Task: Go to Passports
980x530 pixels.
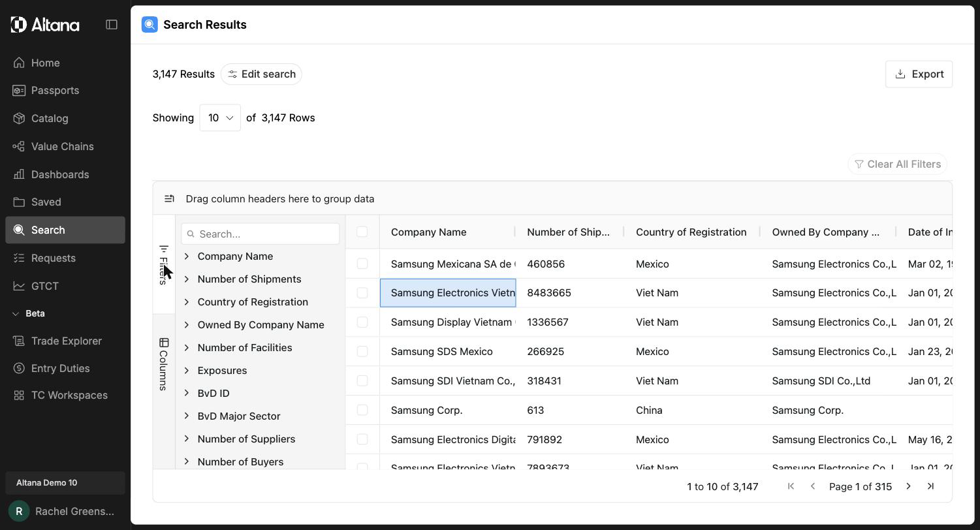Action: tap(65, 90)
